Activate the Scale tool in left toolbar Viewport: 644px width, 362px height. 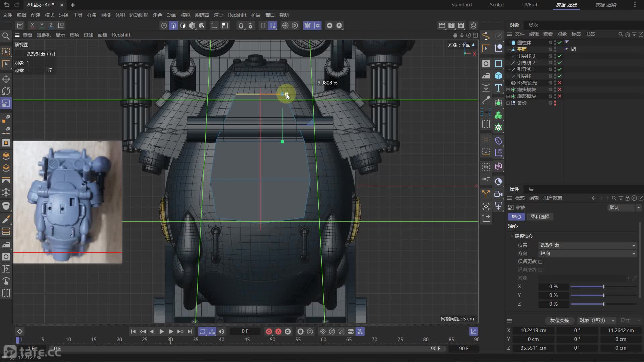click(6, 103)
